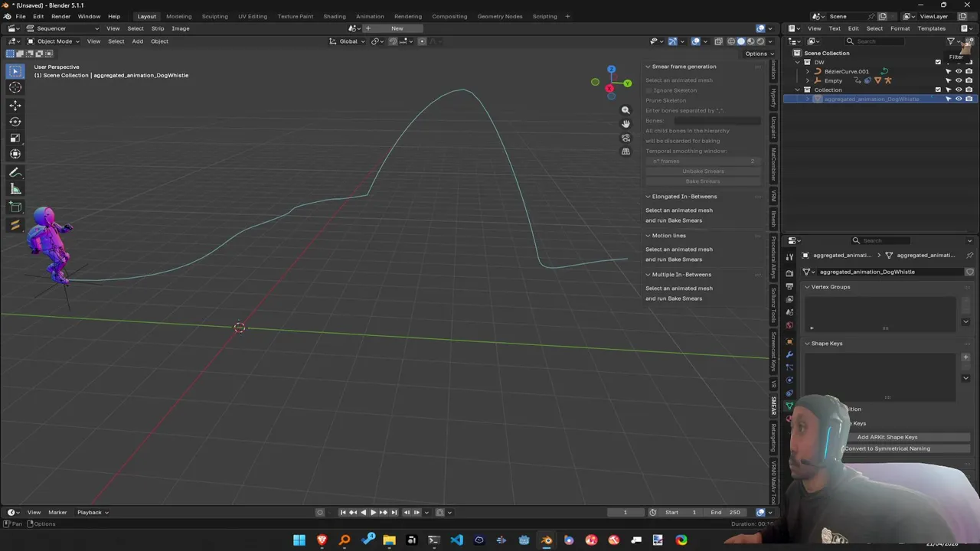The image size is (980, 551).
Task: Click Convert to Symmetrical Naming button
Action: 887,448
